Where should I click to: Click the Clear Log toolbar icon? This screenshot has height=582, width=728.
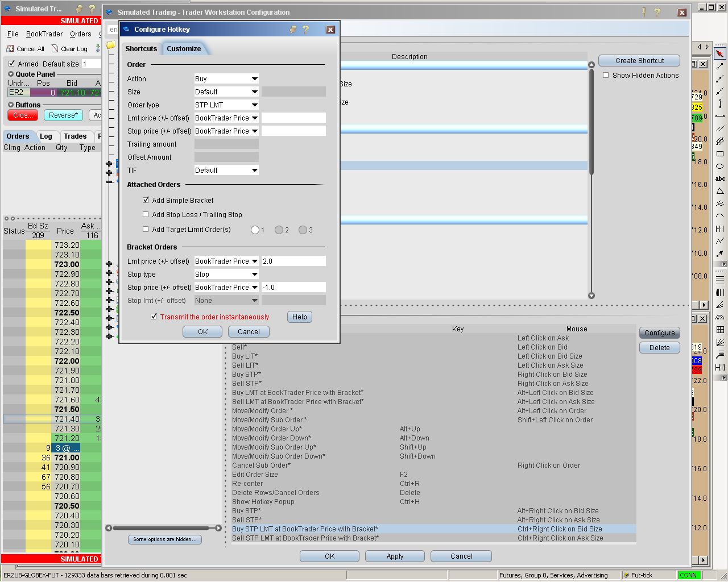(x=55, y=49)
